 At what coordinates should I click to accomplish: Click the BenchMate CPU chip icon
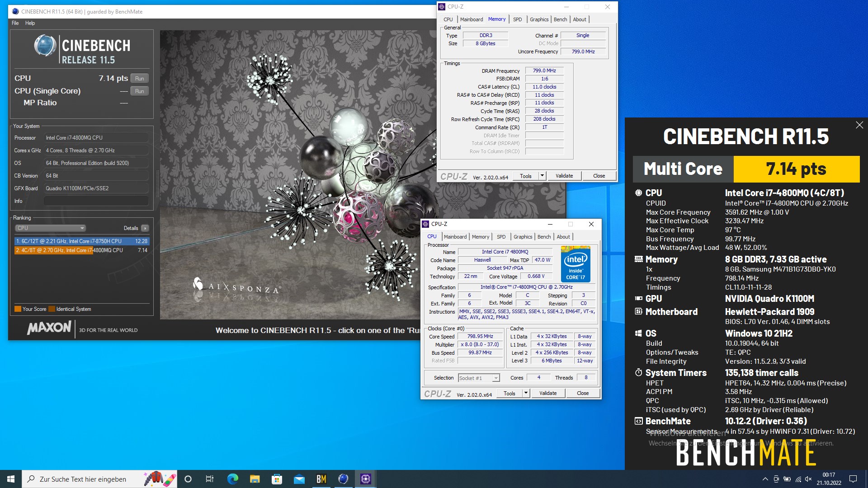pos(638,192)
